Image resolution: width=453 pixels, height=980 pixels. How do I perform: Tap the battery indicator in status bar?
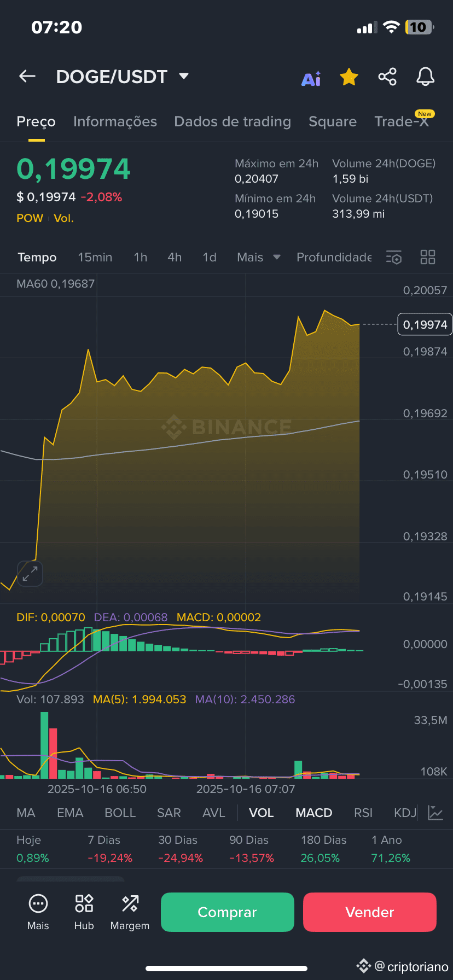[x=420, y=27]
